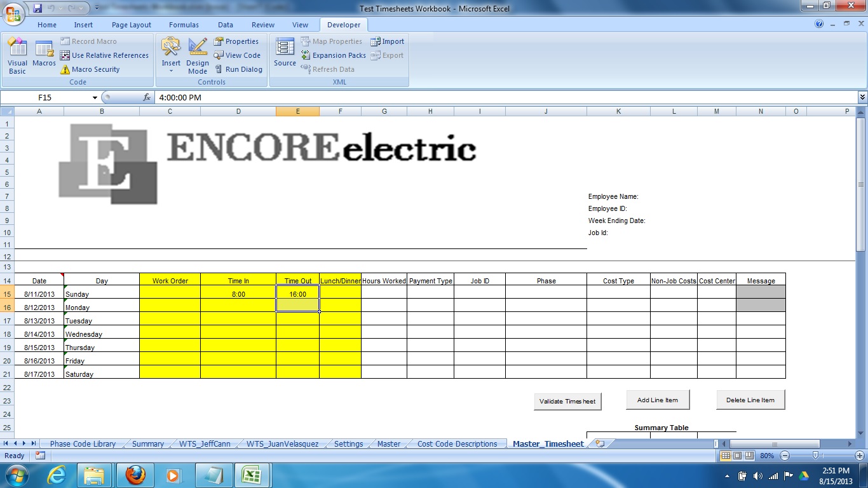Click Run Dialog
This screenshot has width=868, height=488.
tap(238, 69)
